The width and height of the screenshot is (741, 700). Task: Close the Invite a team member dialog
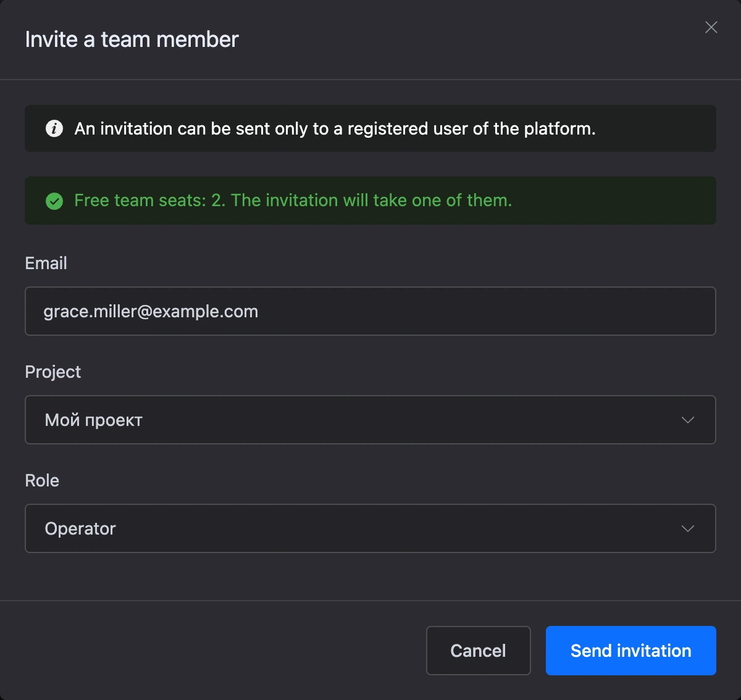click(711, 27)
